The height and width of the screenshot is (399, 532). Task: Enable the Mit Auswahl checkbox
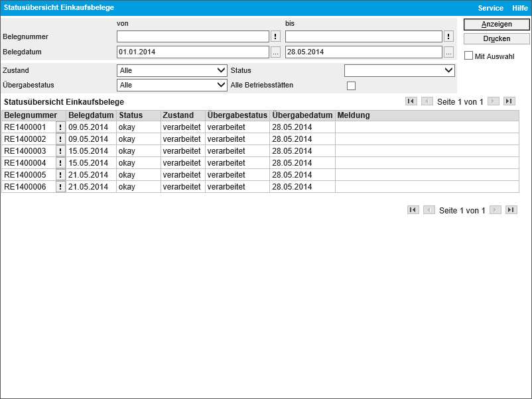[469, 56]
